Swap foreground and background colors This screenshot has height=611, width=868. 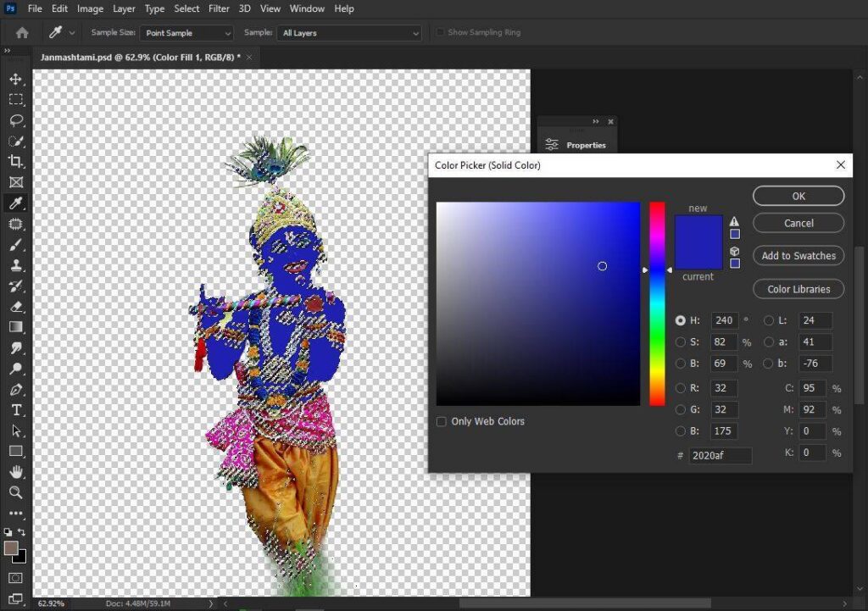(x=21, y=532)
